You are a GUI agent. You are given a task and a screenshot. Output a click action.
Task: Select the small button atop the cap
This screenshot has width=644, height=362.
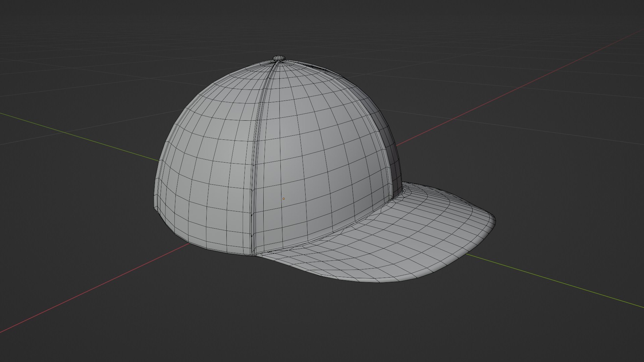279,58
